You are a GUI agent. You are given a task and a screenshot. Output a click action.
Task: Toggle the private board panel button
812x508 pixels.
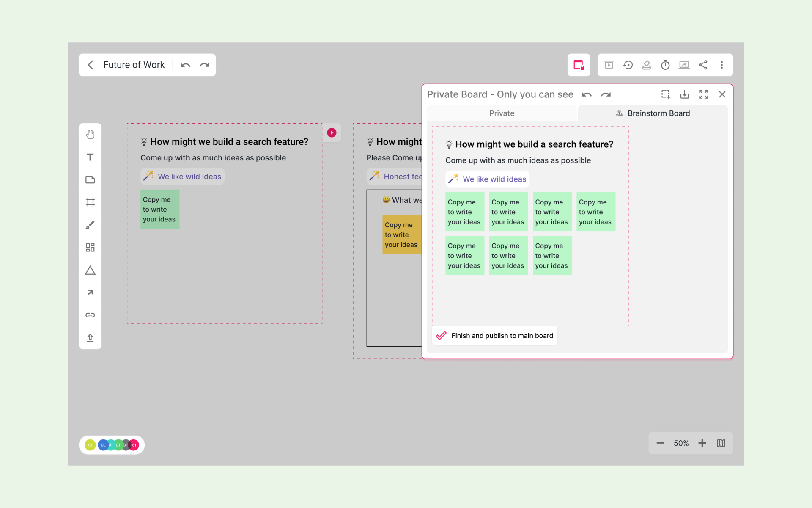point(579,65)
